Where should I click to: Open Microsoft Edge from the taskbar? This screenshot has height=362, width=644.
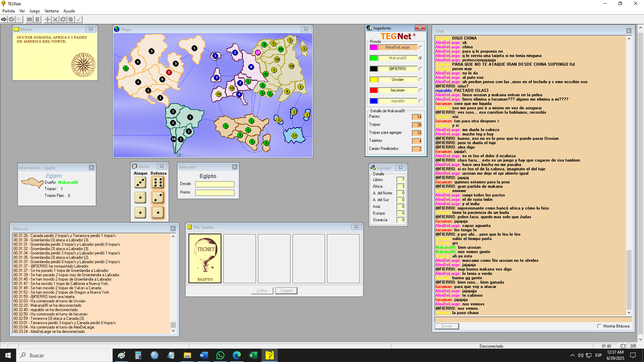(237, 355)
